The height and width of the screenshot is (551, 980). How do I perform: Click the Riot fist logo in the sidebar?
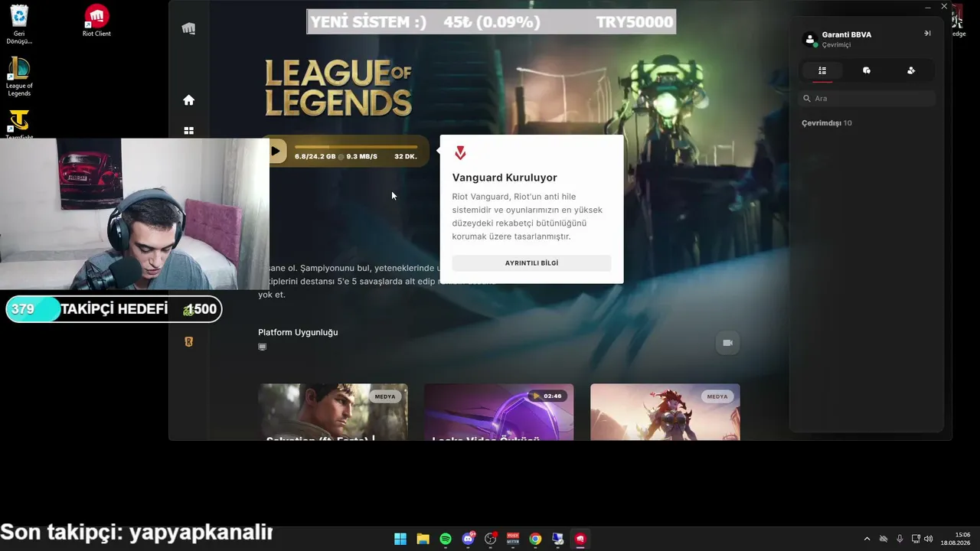[x=188, y=29]
